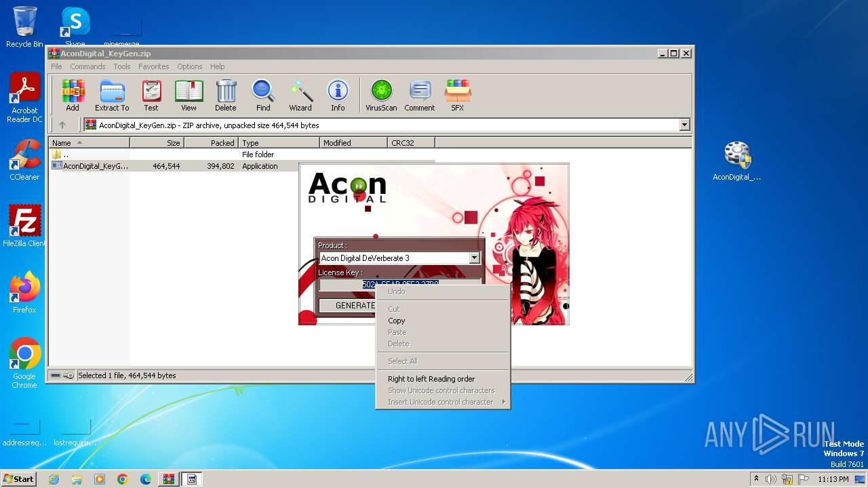This screenshot has height=488, width=868.
Task: Select the AconDigital desktop file icon
Action: pos(737,161)
